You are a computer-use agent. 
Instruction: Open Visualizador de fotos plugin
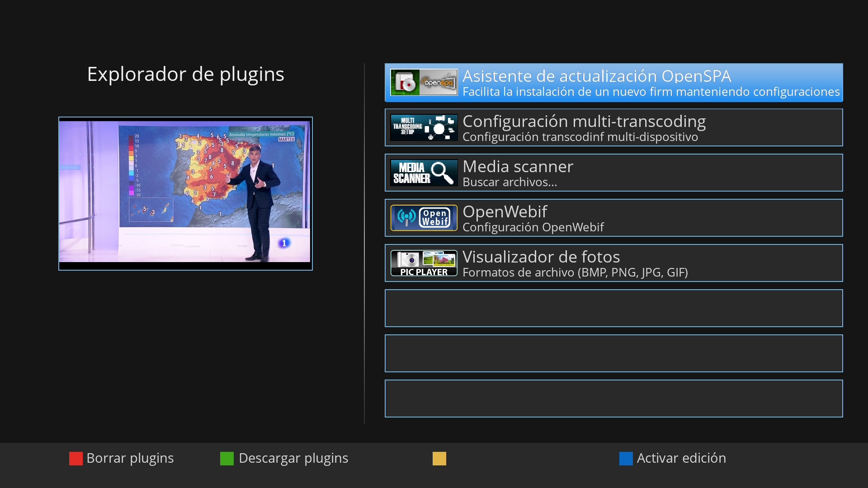click(x=541, y=257)
